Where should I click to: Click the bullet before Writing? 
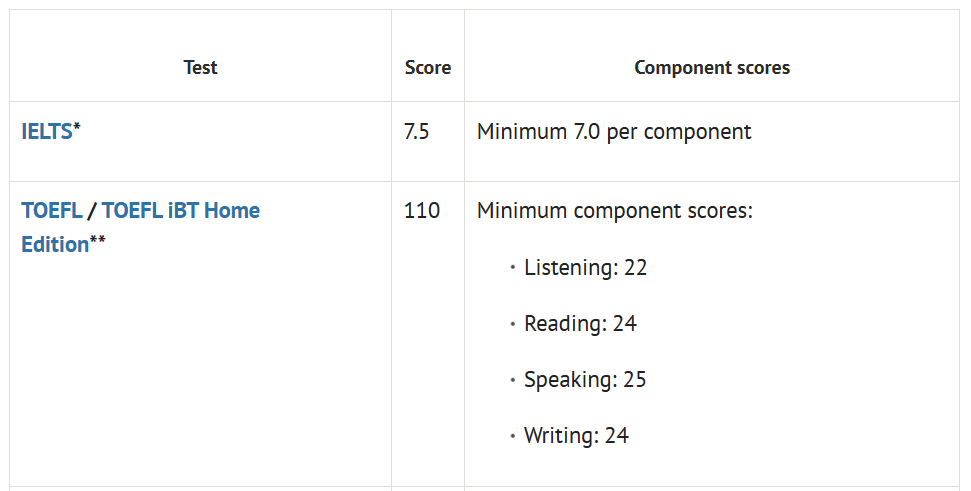pyautogui.click(x=512, y=436)
